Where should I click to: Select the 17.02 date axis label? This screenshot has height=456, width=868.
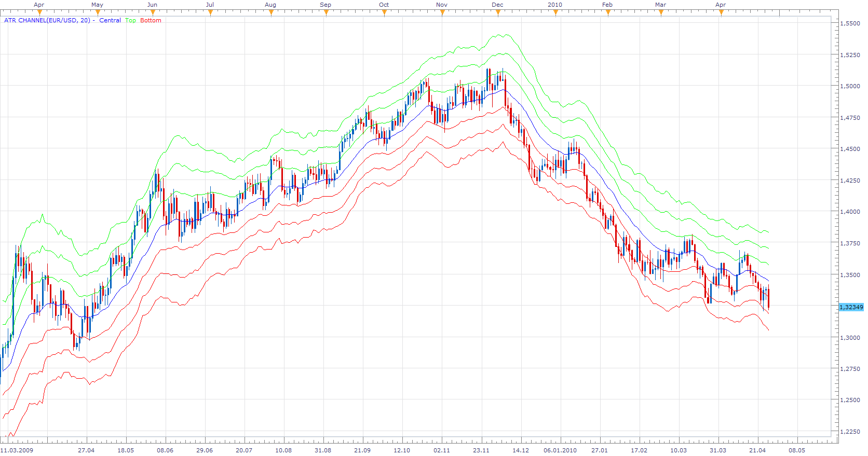pos(639,450)
